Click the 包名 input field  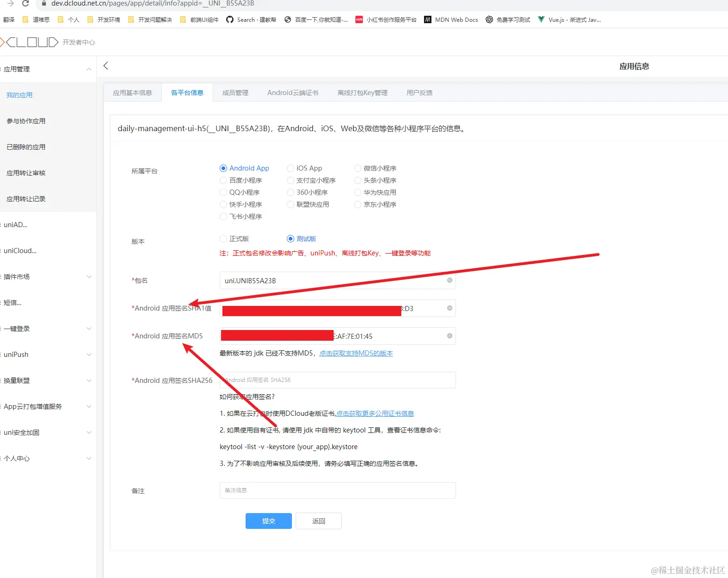tap(338, 280)
